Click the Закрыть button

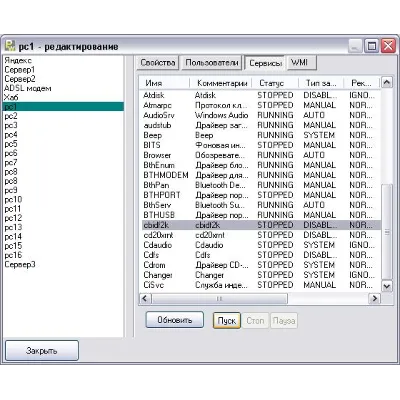(x=42, y=351)
